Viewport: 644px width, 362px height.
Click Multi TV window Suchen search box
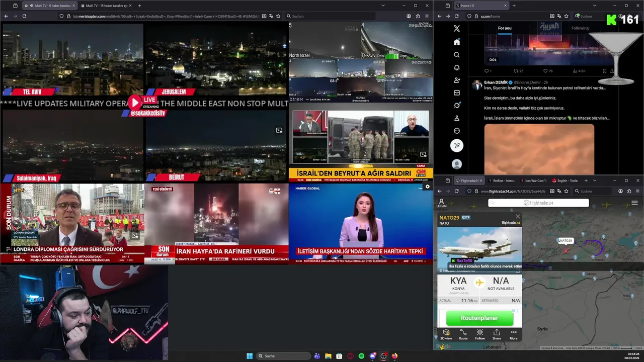(330, 16)
